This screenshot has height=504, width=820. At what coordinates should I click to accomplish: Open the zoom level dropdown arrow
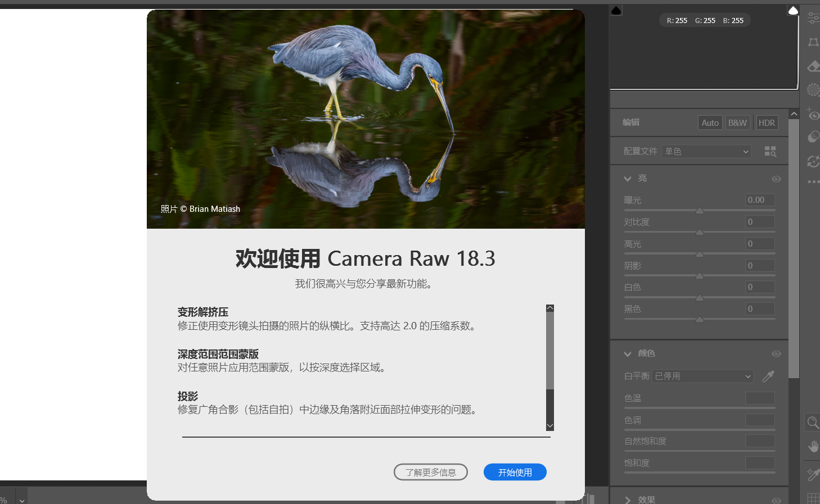(22, 500)
